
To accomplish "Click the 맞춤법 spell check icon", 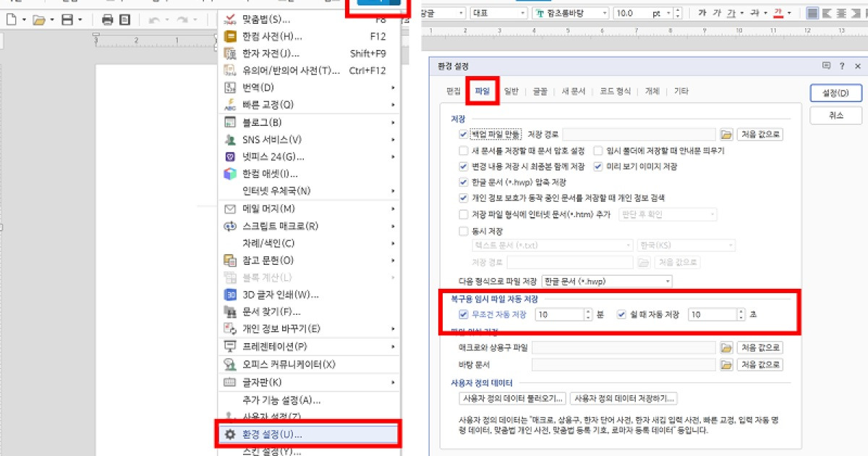I will (231, 19).
